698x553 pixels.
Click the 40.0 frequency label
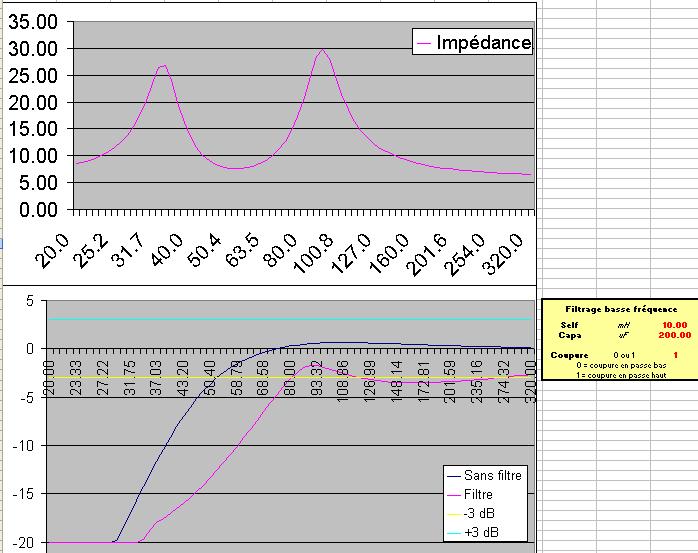tap(166, 250)
